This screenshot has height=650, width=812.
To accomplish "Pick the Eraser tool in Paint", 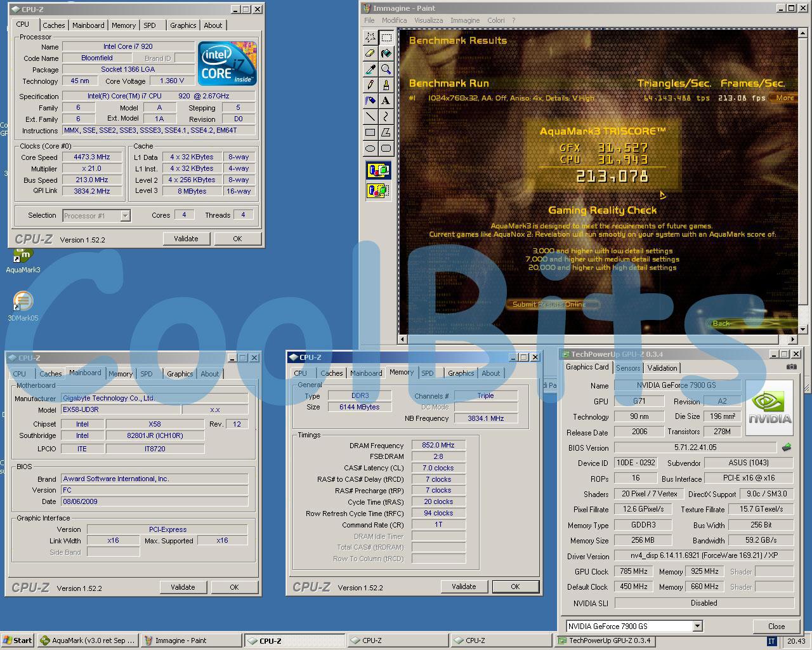I will coord(370,53).
